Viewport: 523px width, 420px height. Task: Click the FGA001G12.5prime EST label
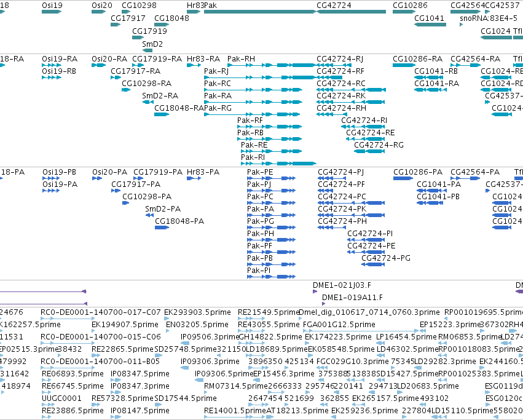(x=339, y=325)
